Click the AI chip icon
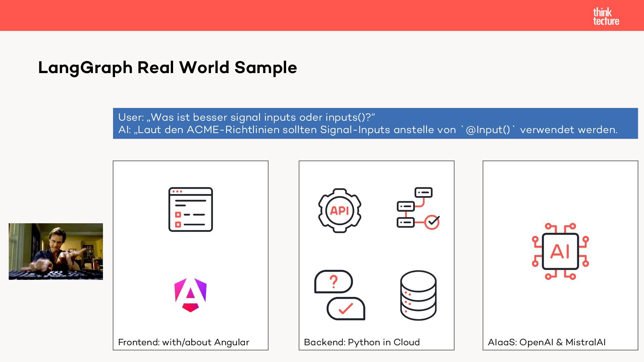The height and width of the screenshot is (362, 644). tap(560, 251)
